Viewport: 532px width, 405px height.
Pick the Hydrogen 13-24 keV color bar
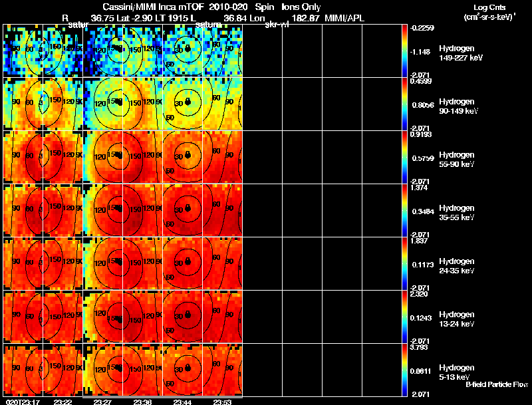(x=404, y=317)
